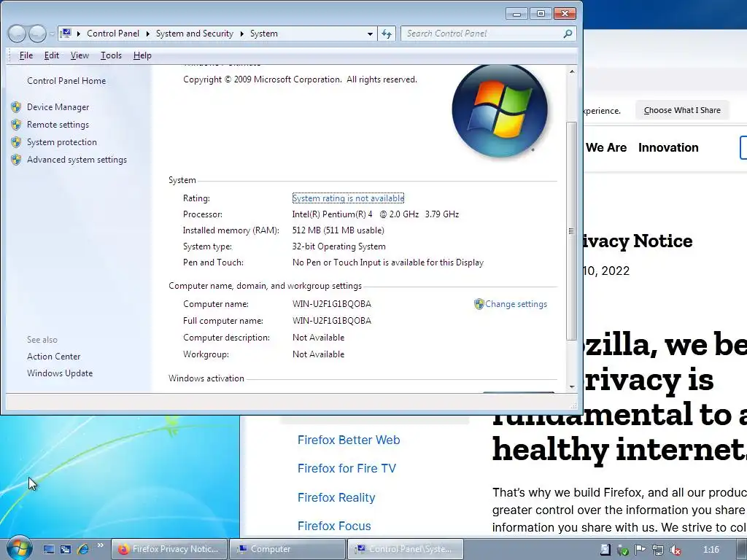Screen dimensions: 747x560
Task: Open the recent pages dropdown beside Forward
Action: pyautogui.click(x=52, y=34)
